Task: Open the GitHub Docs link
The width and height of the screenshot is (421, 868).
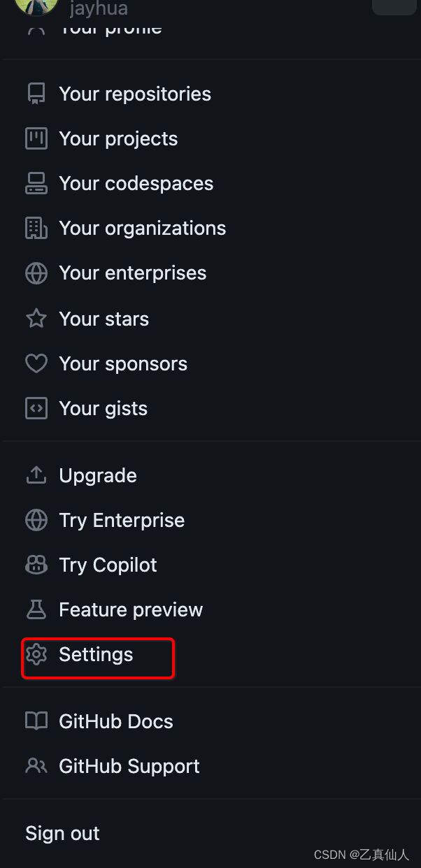Action: 115,721
